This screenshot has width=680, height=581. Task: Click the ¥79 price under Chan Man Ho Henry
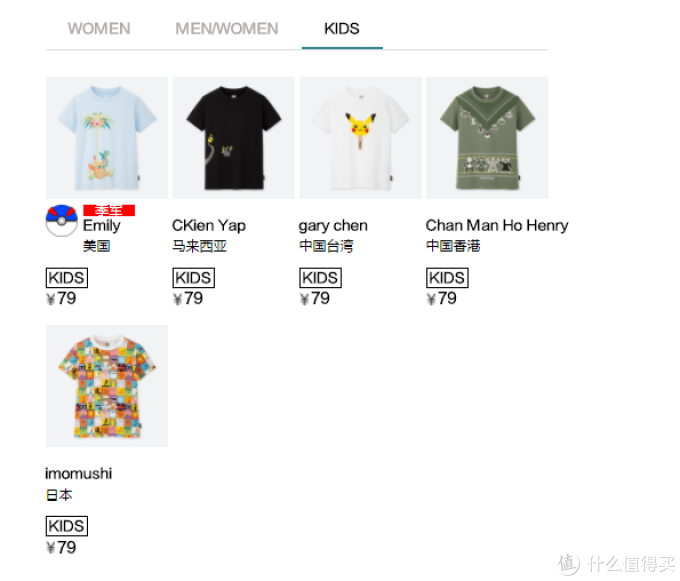[441, 298]
